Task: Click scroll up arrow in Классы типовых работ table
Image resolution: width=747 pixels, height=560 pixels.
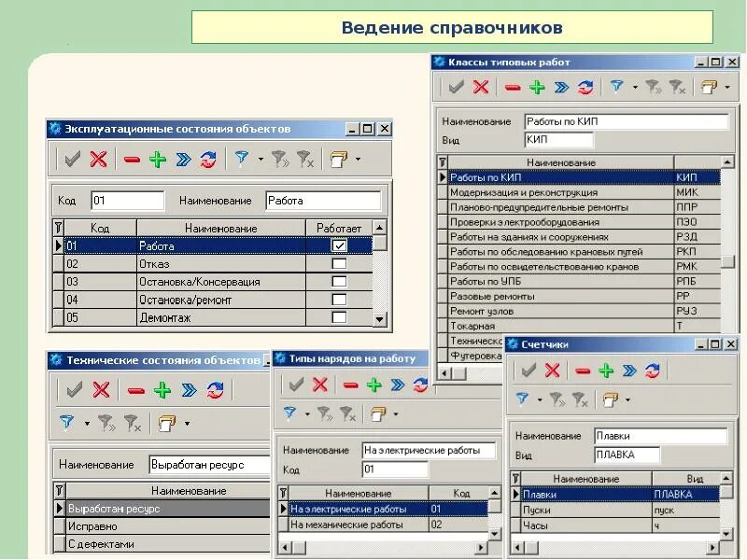Action: (727, 162)
